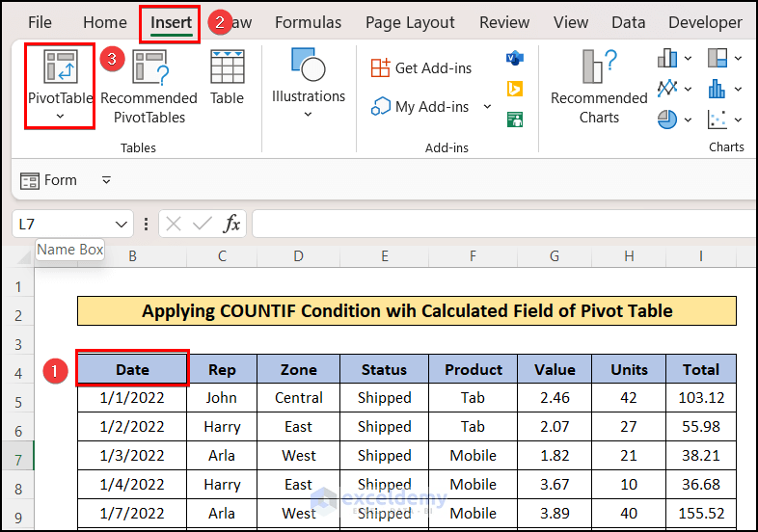Click the Get Add-ins store icon

(381, 67)
